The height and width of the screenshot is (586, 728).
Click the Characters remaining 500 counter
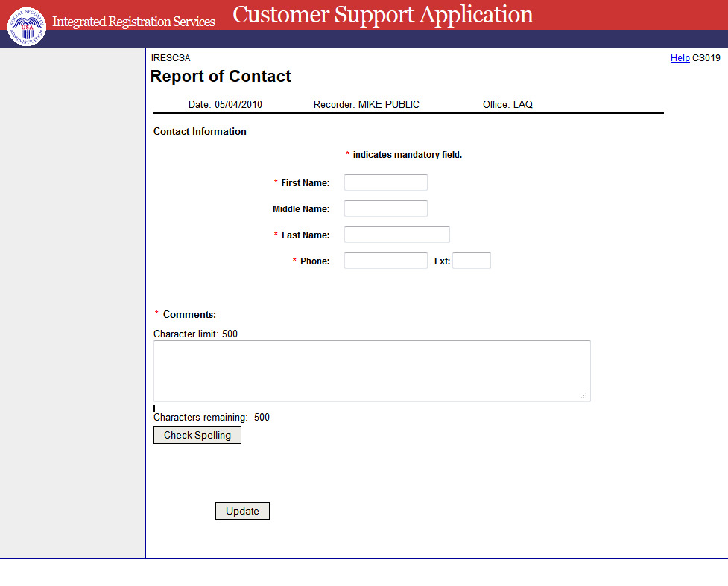[x=212, y=417]
